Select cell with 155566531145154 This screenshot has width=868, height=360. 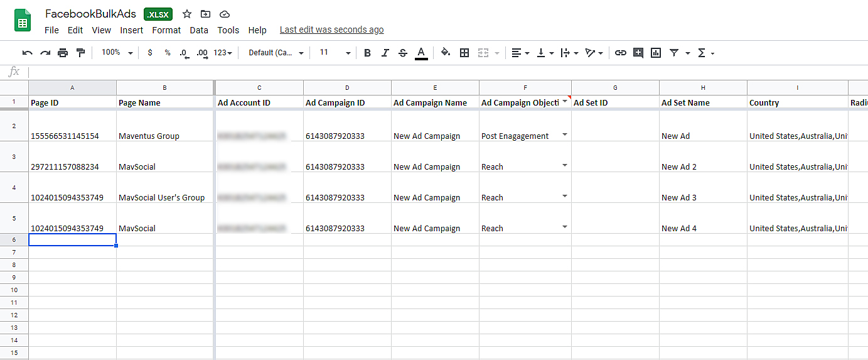point(72,126)
